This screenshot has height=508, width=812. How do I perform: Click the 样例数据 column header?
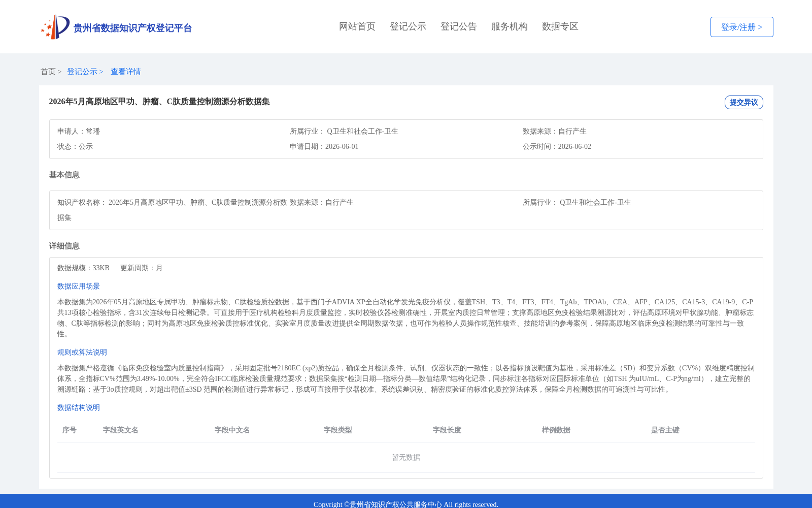[x=556, y=430]
